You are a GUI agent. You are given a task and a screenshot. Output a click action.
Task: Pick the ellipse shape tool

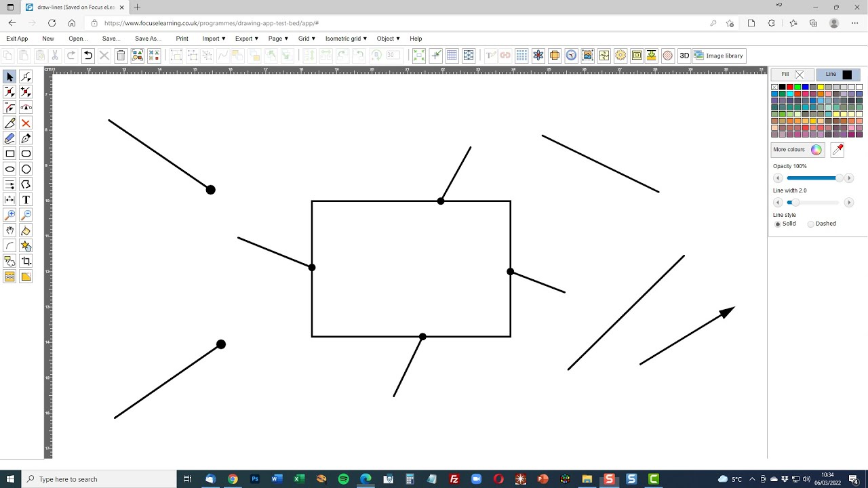coord(9,169)
